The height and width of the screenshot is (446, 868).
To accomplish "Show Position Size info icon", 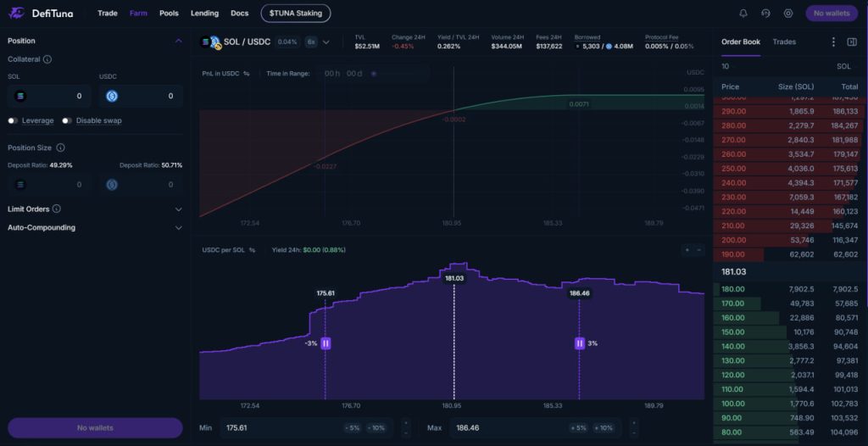I will (61, 148).
